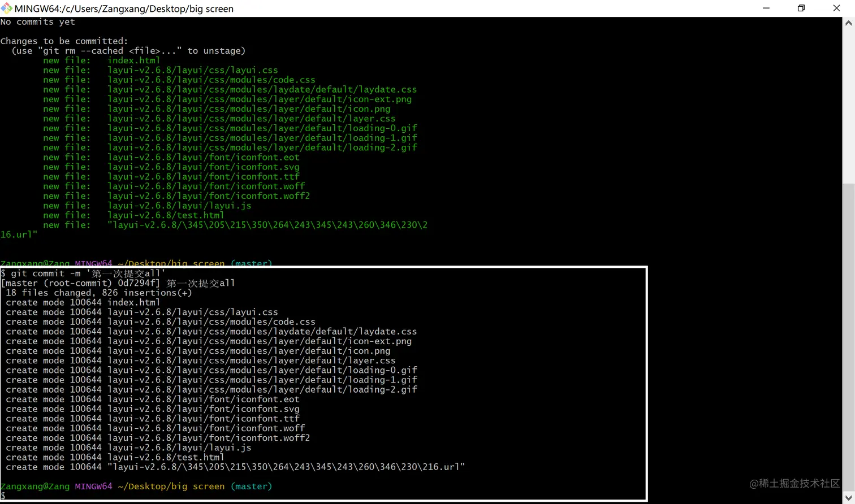The height and width of the screenshot is (504, 855).
Task: Close the MINGW64 terminal window
Action: click(837, 8)
